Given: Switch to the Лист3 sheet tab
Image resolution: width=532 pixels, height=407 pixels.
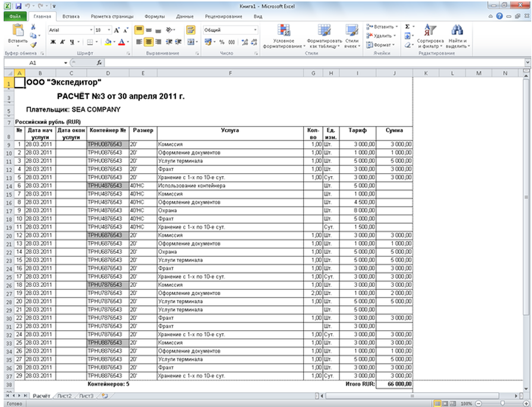Looking at the screenshot, I should tap(86, 396).
